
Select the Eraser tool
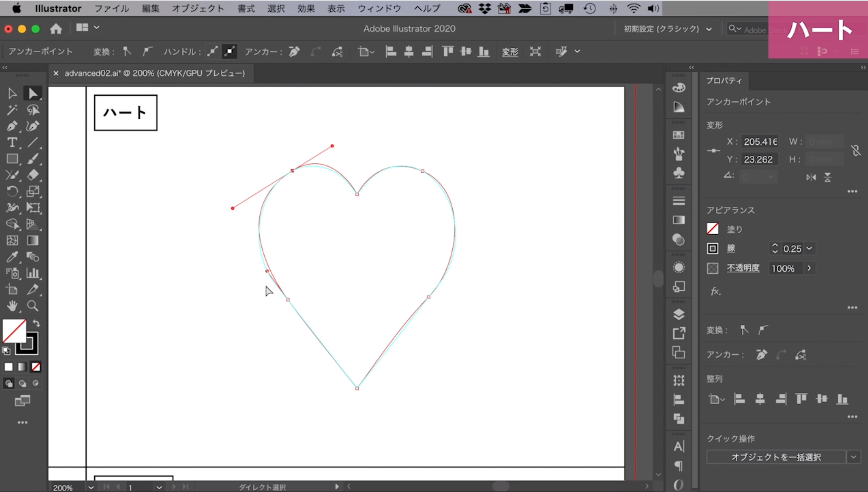pyautogui.click(x=33, y=175)
